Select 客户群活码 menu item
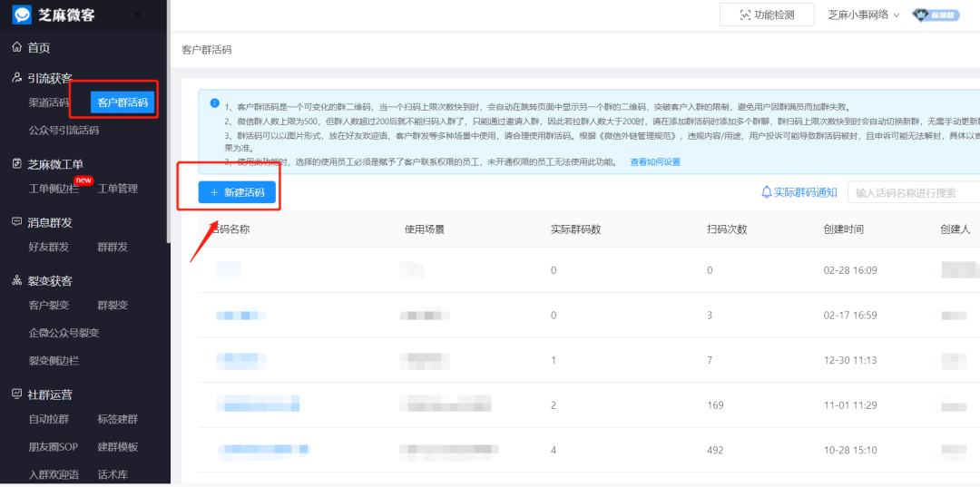The height and width of the screenshot is (487, 980). tap(122, 102)
